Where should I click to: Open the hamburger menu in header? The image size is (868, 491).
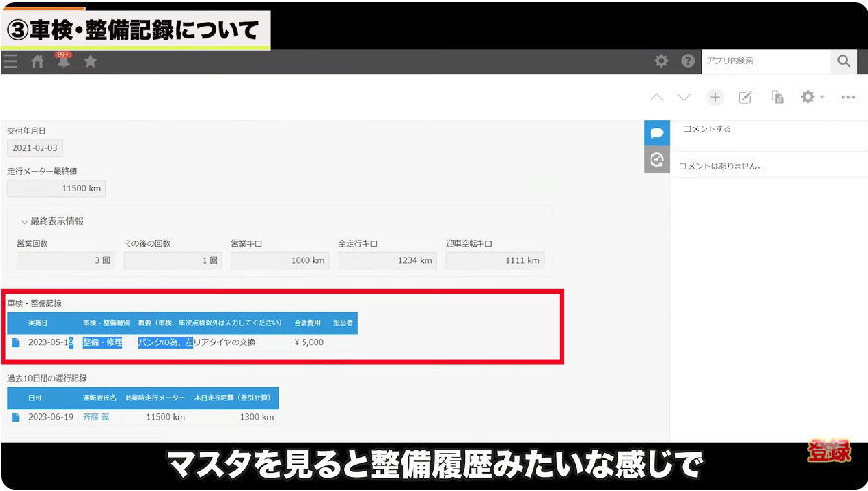pos(10,62)
